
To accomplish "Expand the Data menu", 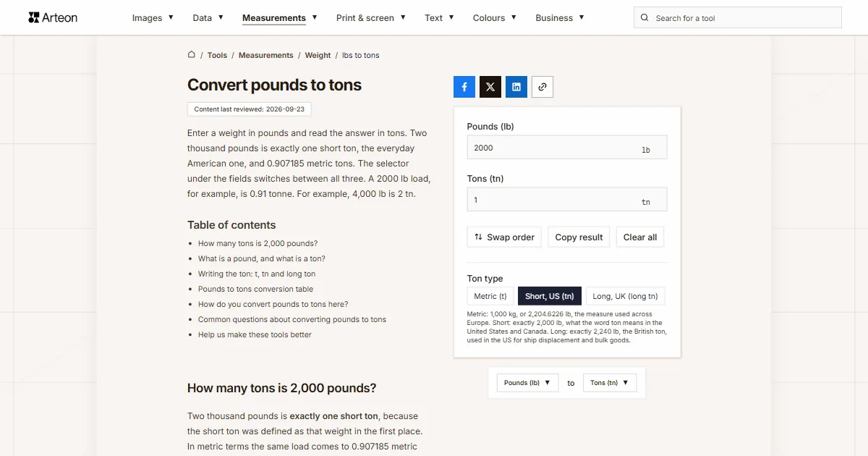I will tap(208, 18).
